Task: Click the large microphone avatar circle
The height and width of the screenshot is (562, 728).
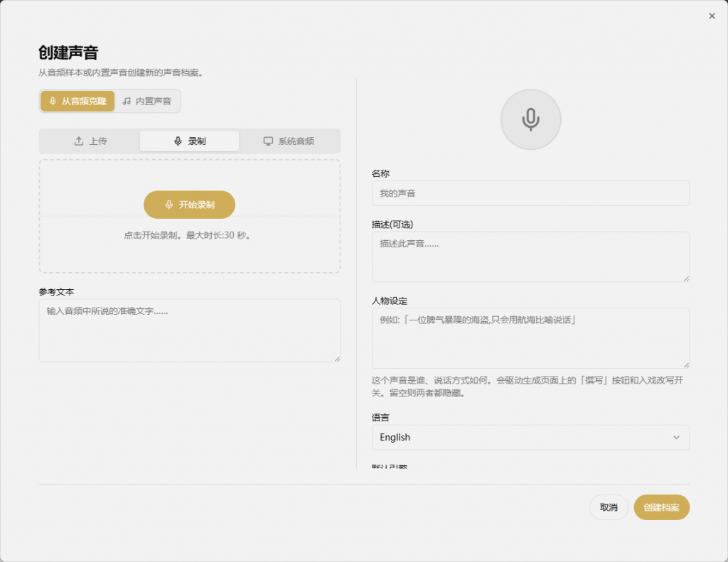Action: [x=530, y=119]
